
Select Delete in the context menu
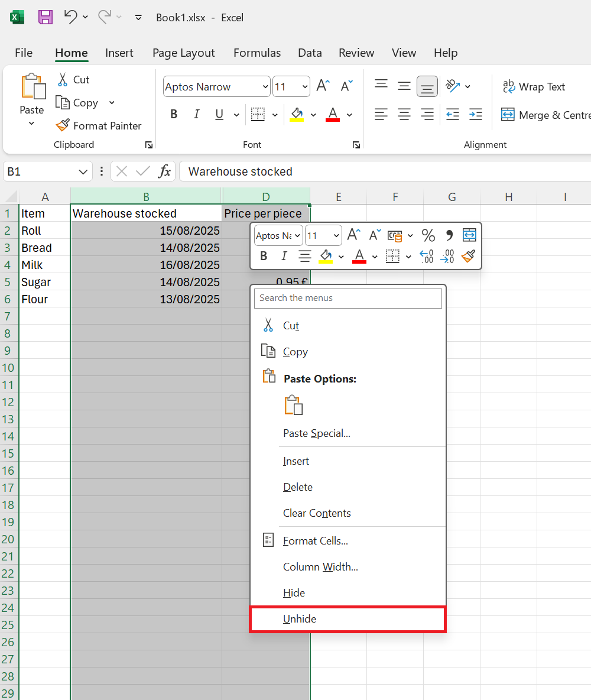tap(348, 487)
